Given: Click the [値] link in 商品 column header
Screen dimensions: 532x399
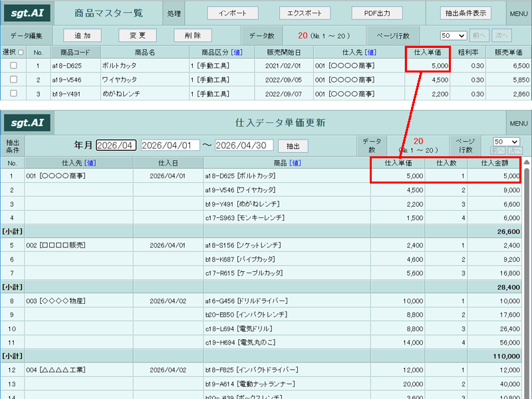Looking at the screenshot, I should tap(295, 163).
